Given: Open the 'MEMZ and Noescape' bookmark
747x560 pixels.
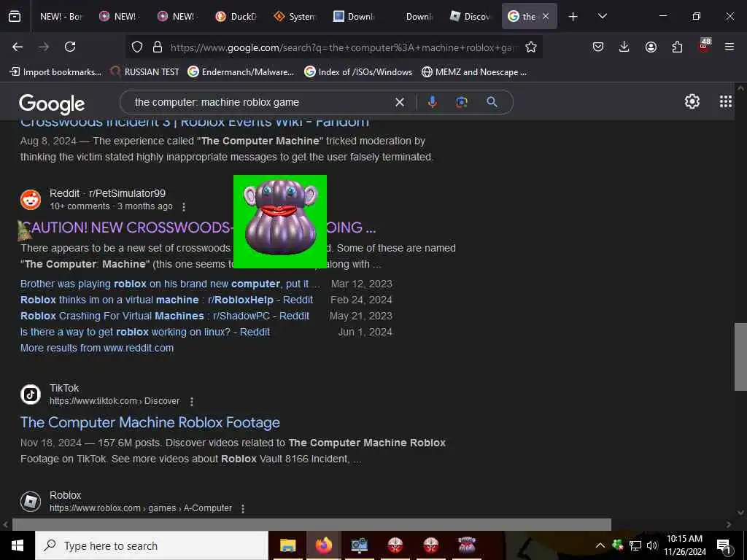Looking at the screenshot, I should click(x=474, y=72).
